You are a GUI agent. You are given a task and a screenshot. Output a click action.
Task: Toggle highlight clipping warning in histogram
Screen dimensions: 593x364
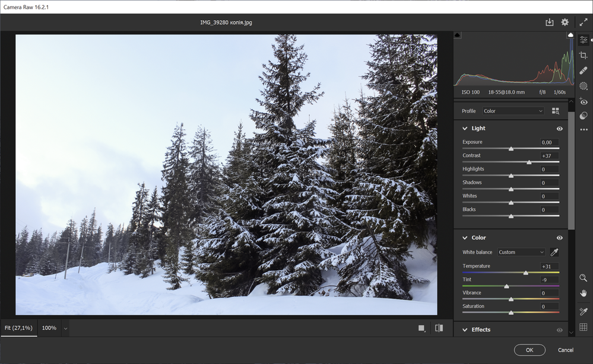pos(570,35)
